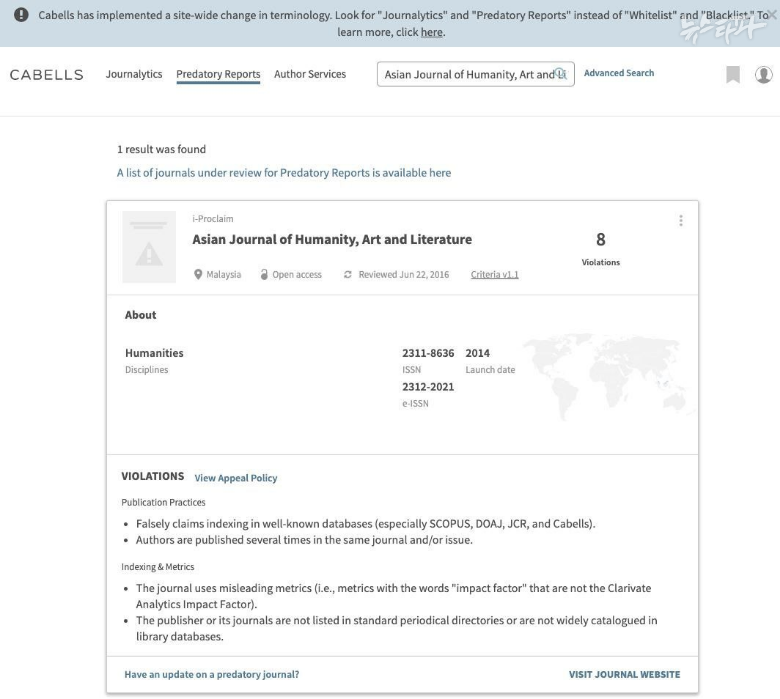Open the Criteria v1.1 link
Viewport: 780px width, 699px height.
[x=494, y=275]
